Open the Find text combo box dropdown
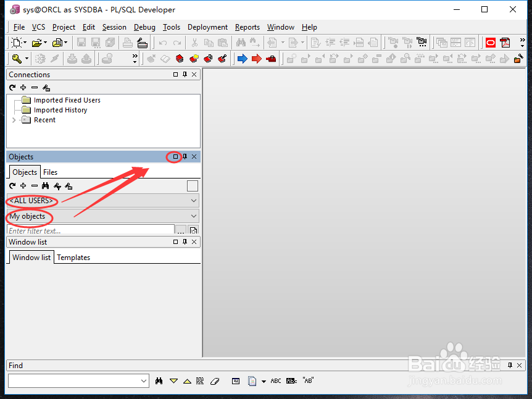Image resolution: width=532 pixels, height=399 pixels. (x=144, y=381)
